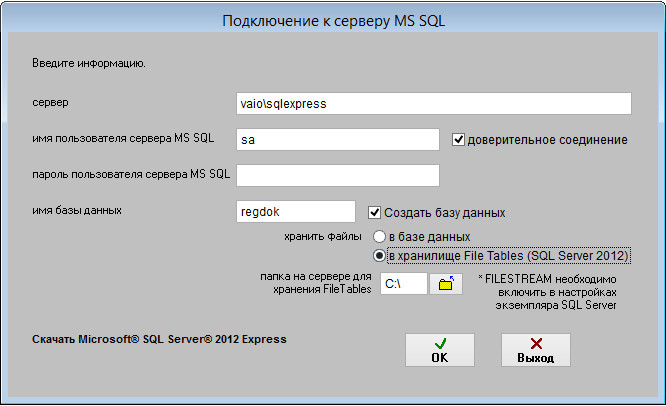Click the хранить файлы label
666x406 pixels.
tap(323, 236)
